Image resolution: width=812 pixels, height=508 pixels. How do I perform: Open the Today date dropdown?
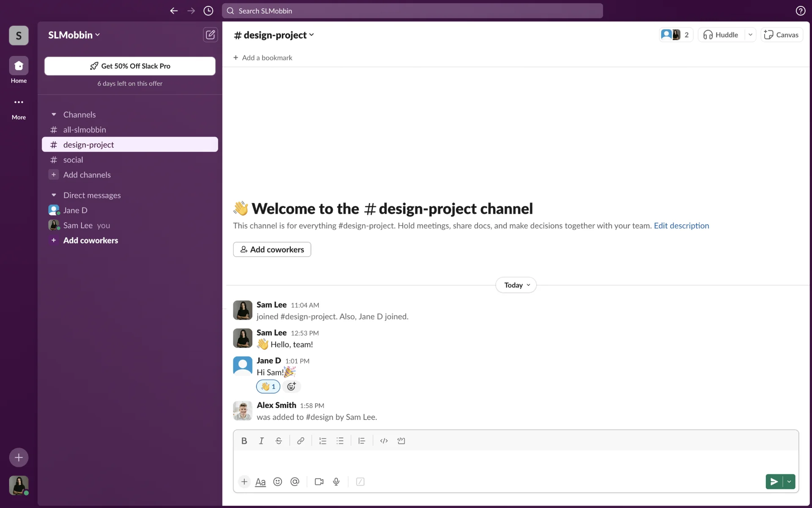coord(516,285)
